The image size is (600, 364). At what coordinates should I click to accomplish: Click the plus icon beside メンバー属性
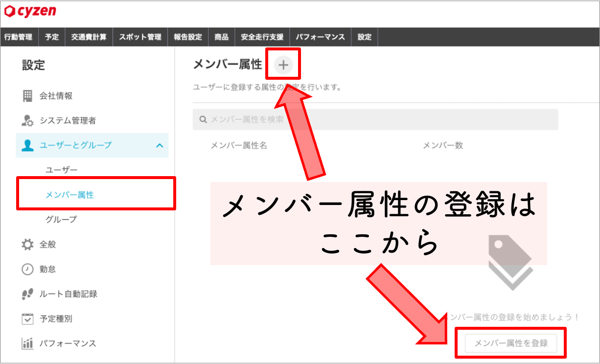point(283,65)
